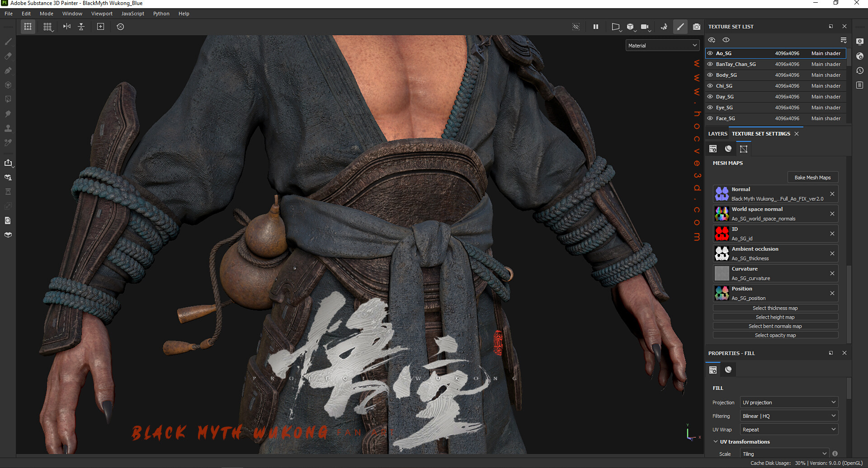Select the Smudge tool
The image size is (868, 468).
[x=8, y=114]
